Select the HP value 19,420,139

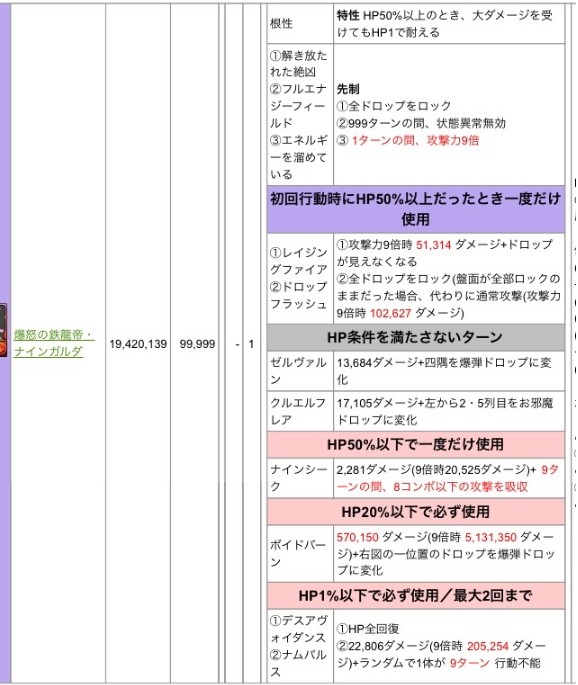[x=138, y=344]
